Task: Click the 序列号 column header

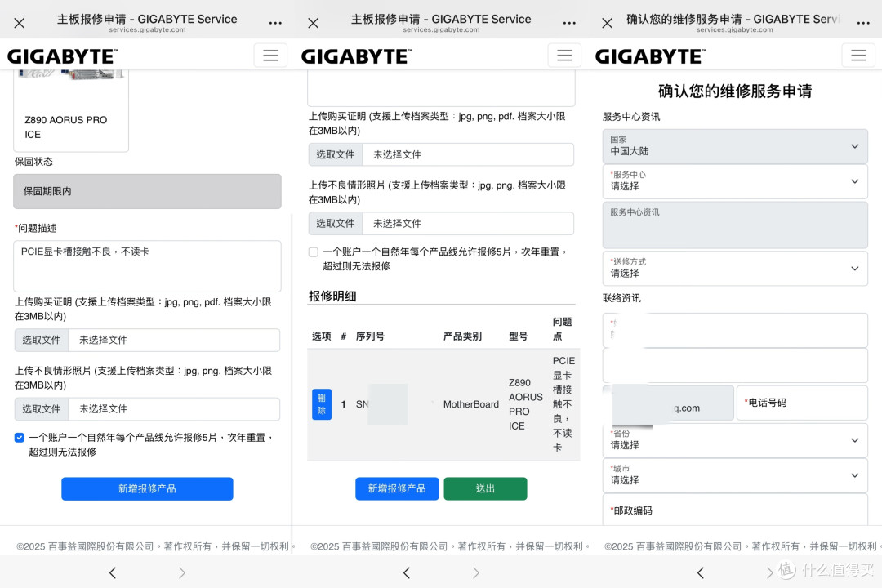Action: pyautogui.click(x=370, y=336)
